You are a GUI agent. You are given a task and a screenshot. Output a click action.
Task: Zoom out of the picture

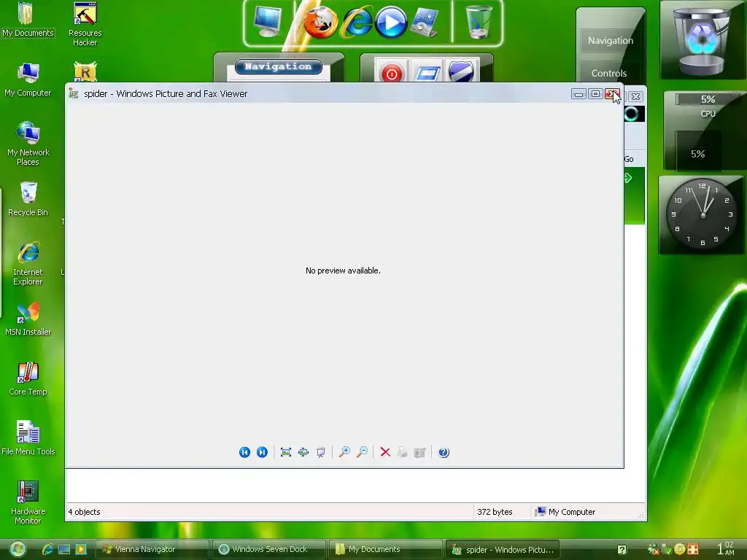click(362, 452)
